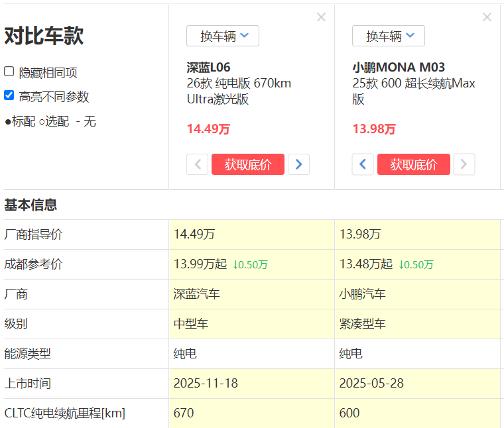
Task: Open 换车辆 dropdown above 小鹏MONA M03
Action: [389, 36]
